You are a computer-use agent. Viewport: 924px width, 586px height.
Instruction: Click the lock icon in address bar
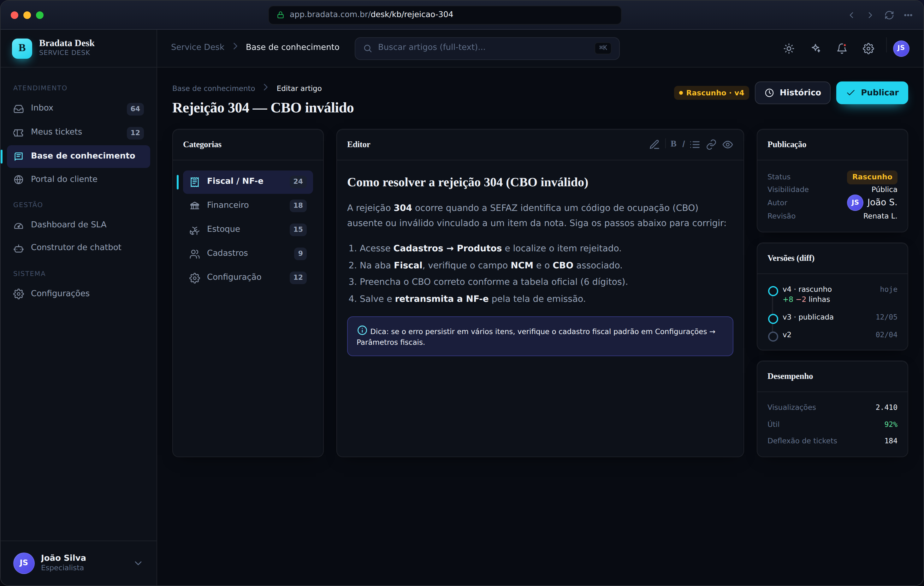281,15
